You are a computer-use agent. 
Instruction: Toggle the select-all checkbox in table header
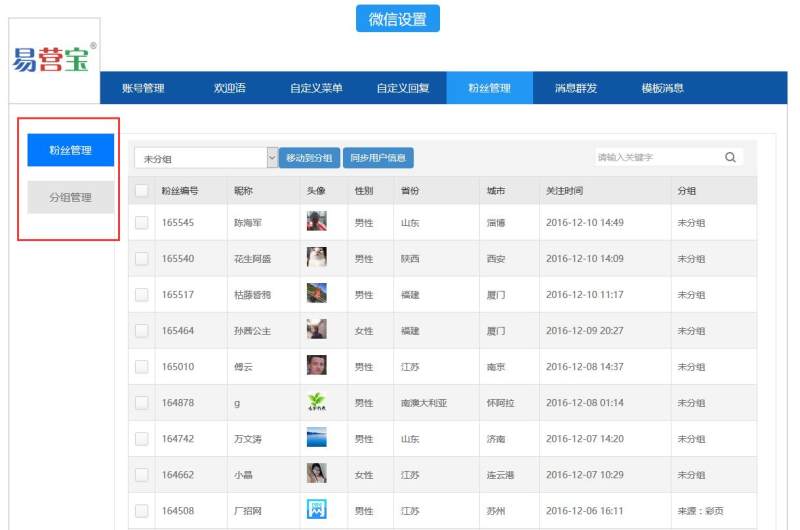click(141, 190)
